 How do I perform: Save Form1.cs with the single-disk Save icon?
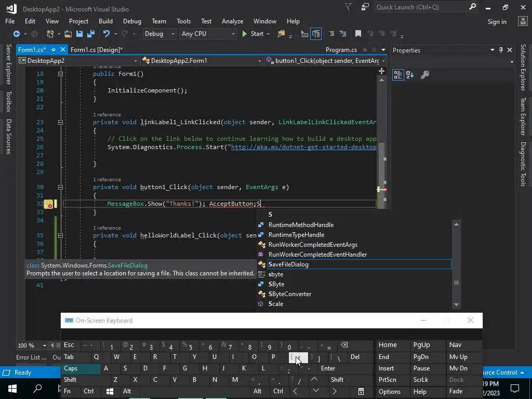pyautogui.click(x=79, y=34)
